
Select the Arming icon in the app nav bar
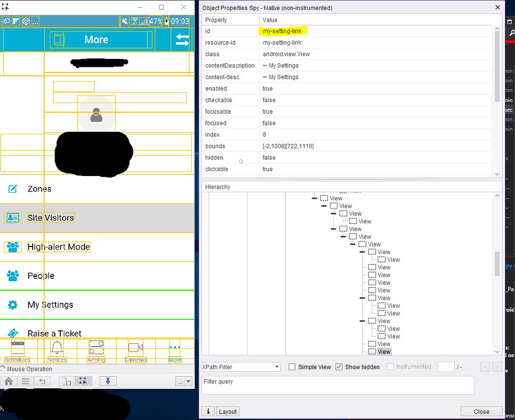97,347
